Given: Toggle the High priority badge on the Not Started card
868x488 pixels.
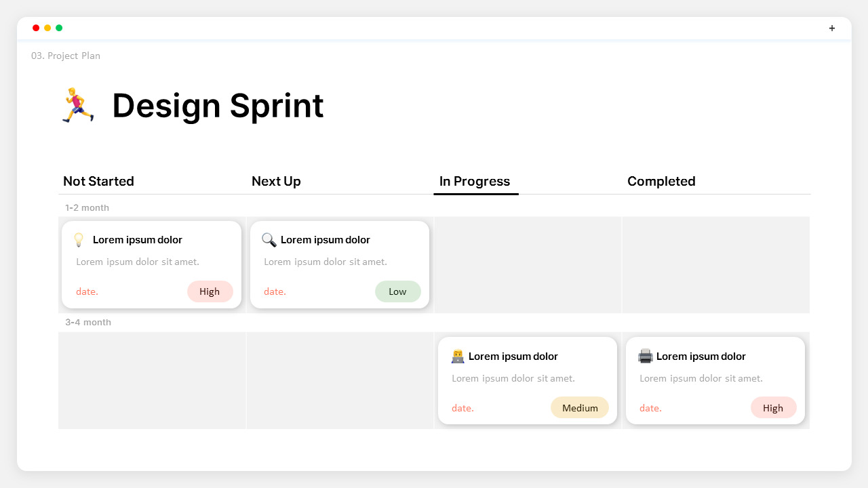Looking at the screenshot, I should pos(210,291).
